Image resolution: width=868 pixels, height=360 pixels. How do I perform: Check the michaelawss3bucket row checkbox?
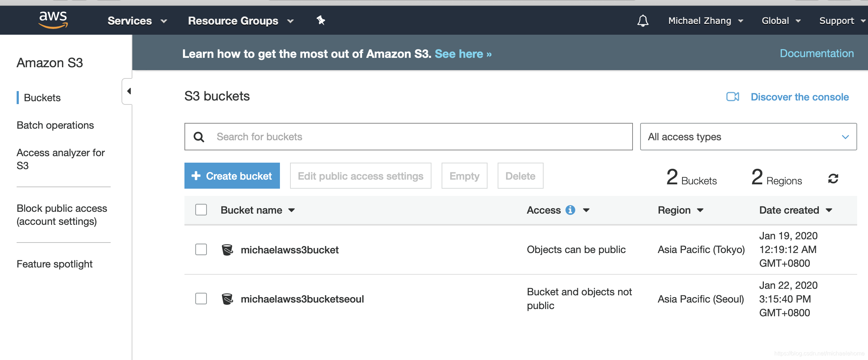201,249
